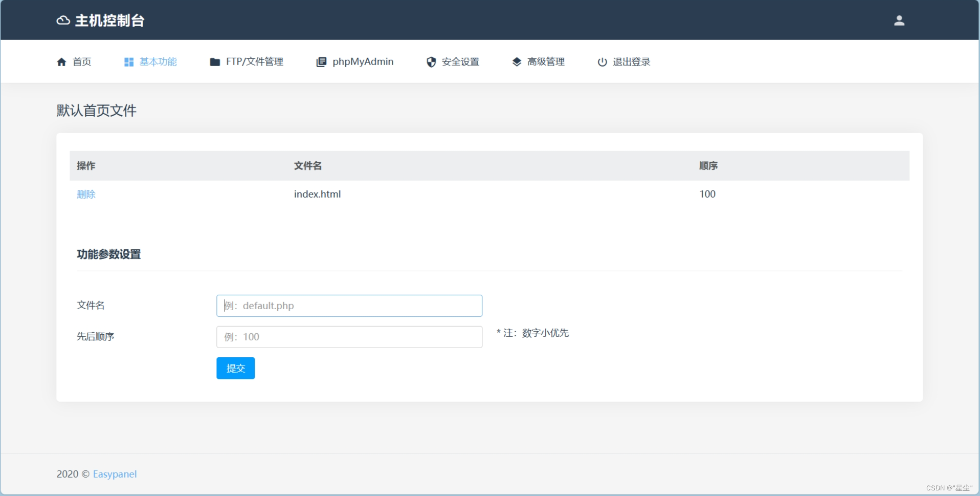Delete the index.html entry via 删除
Screen dimensions: 980x496
pos(86,195)
